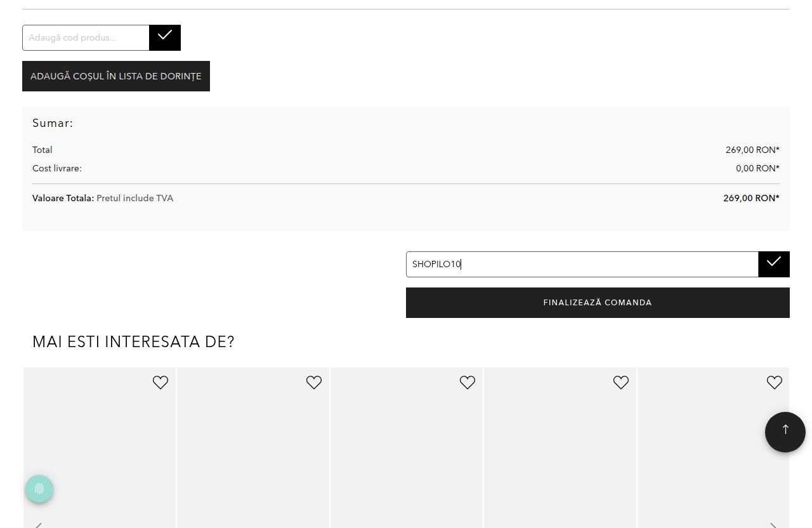Favorite the third recommended product heart
Screen dimensions: 812x528
click(x=468, y=382)
